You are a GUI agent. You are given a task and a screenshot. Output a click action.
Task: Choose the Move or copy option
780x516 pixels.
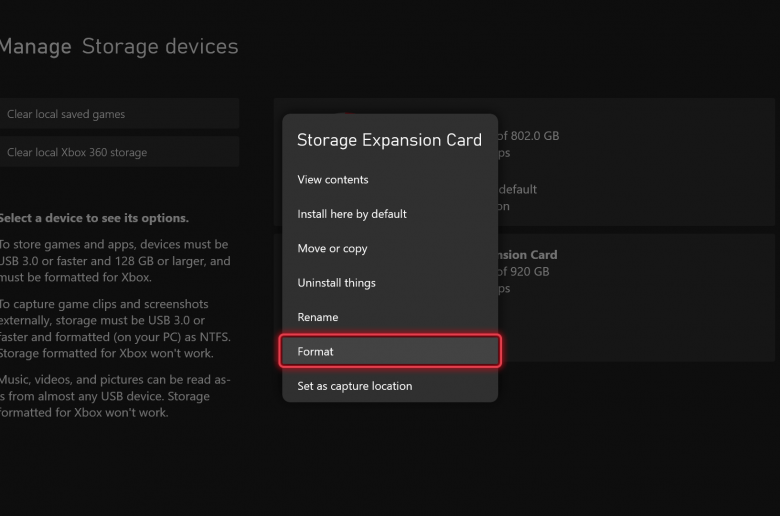390,248
